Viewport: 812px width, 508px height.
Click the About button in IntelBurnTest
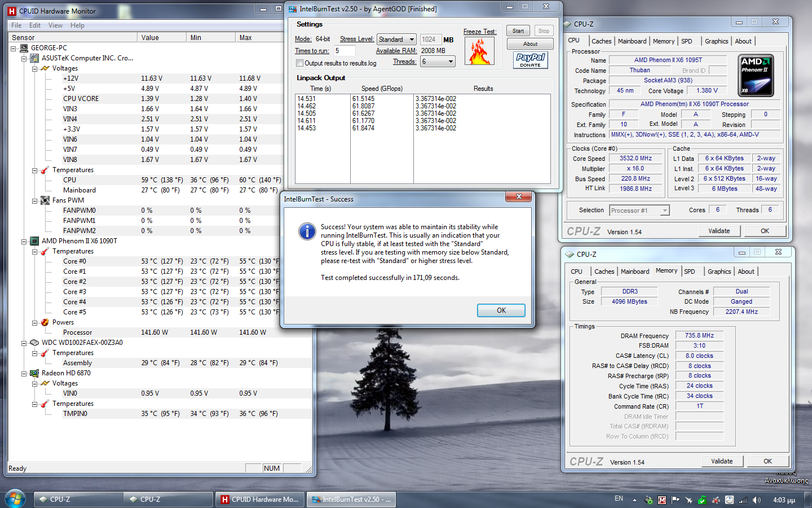(x=530, y=44)
